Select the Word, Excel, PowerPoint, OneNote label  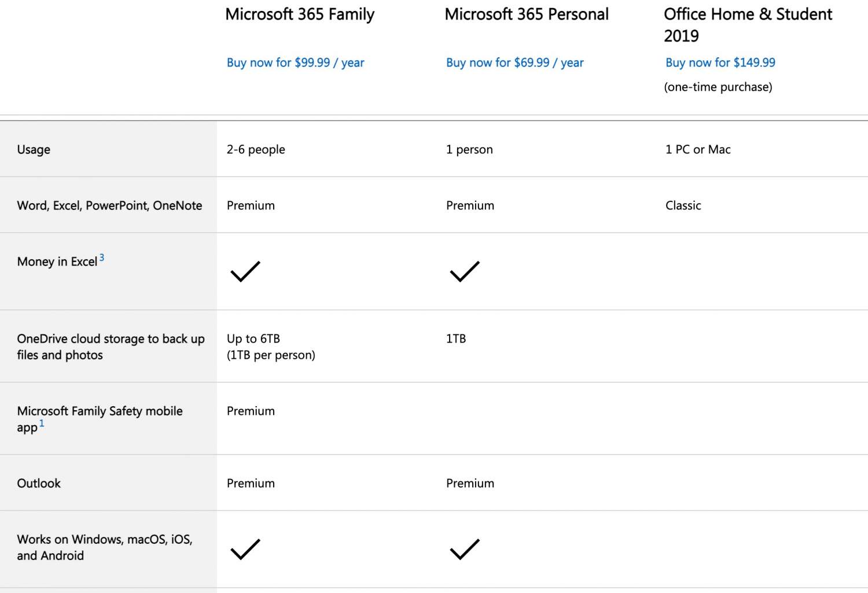tap(109, 205)
